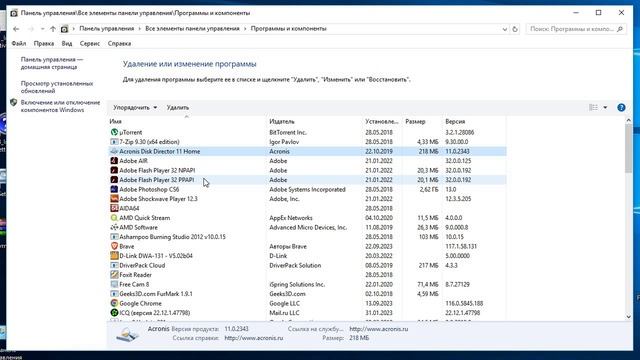Open the Файл menu

pyautogui.click(x=19, y=43)
